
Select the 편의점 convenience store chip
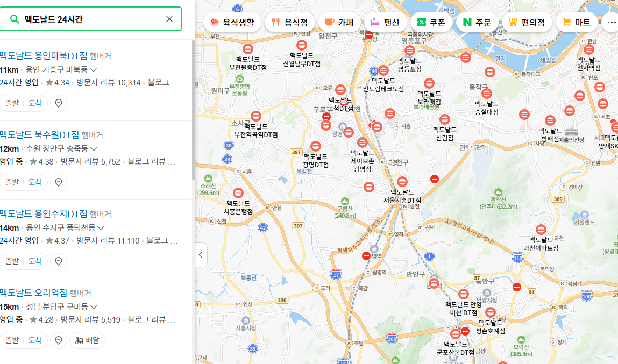(527, 23)
